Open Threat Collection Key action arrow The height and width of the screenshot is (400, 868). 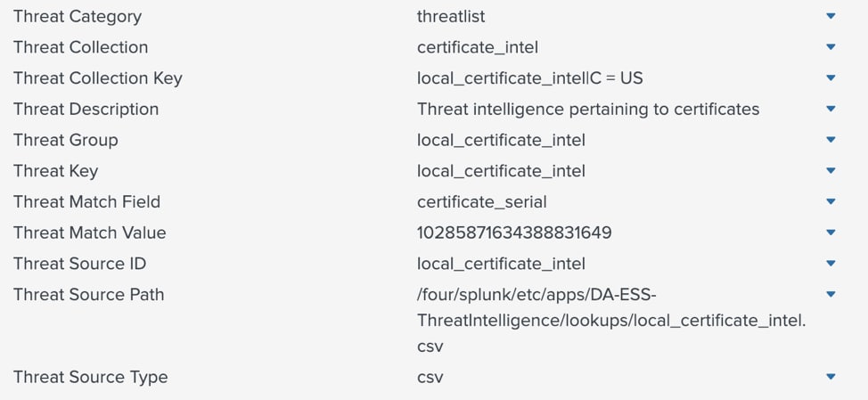[x=831, y=78]
